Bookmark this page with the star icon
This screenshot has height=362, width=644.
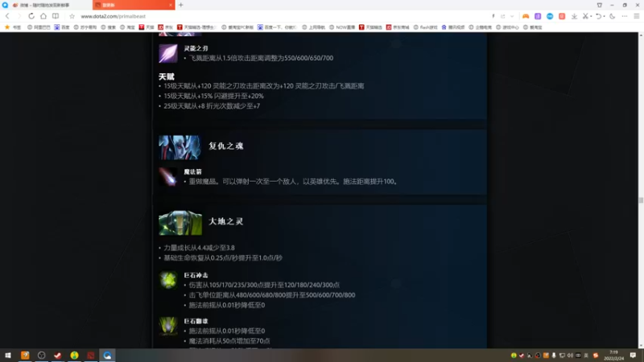click(x=72, y=16)
